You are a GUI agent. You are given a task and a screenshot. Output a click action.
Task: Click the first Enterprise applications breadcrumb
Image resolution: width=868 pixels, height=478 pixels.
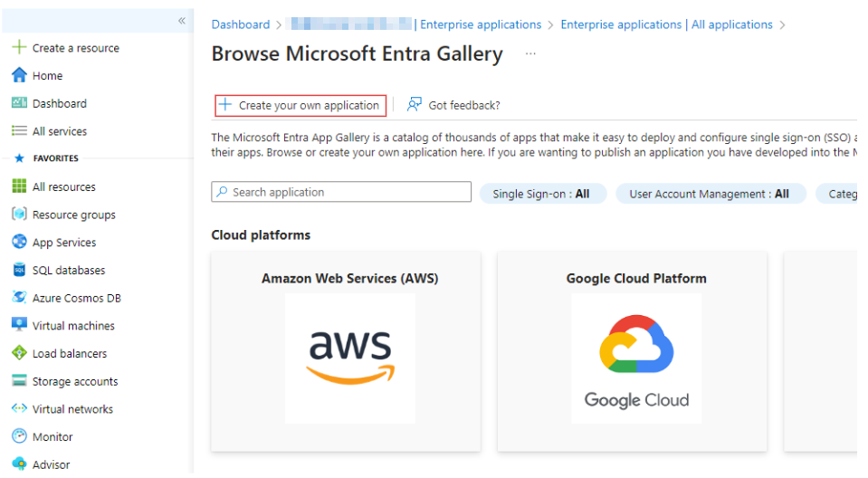tap(481, 24)
